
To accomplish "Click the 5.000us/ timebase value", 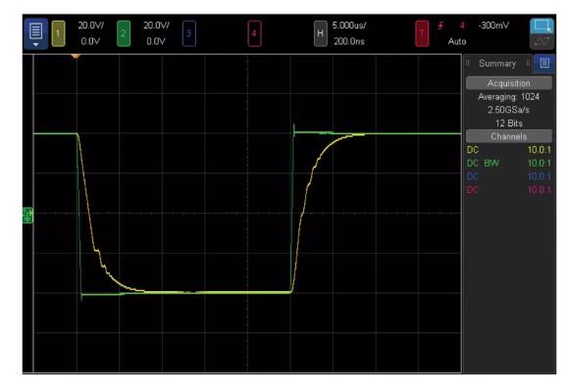I will (349, 25).
